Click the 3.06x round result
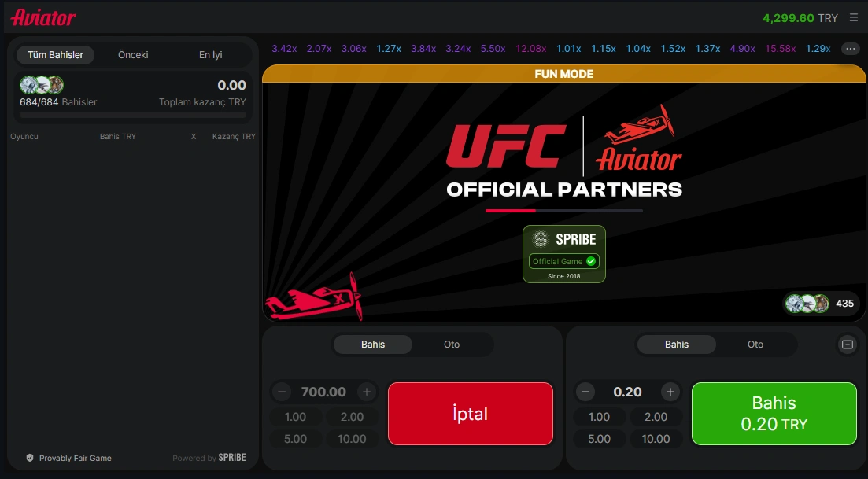The image size is (868, 479). [x=354, y=49]
